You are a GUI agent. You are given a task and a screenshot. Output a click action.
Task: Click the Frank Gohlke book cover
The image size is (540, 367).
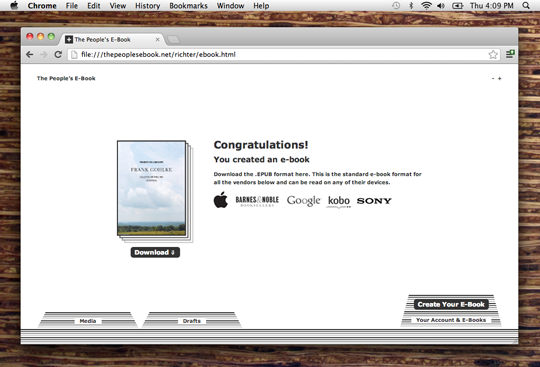pos(152,188)
